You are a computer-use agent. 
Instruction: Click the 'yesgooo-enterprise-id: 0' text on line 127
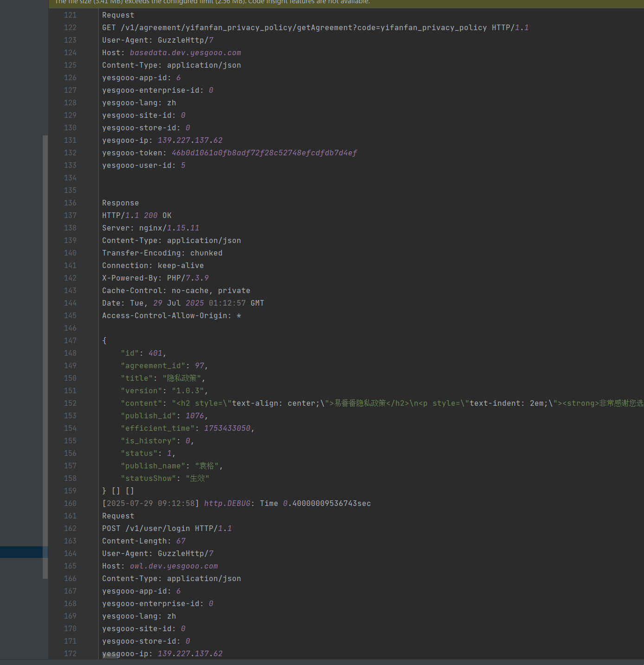coord(158,90)
